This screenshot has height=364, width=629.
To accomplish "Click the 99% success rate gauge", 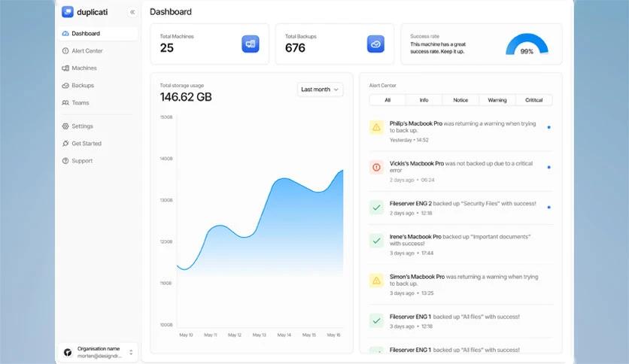I will click(x=527, y=45).
